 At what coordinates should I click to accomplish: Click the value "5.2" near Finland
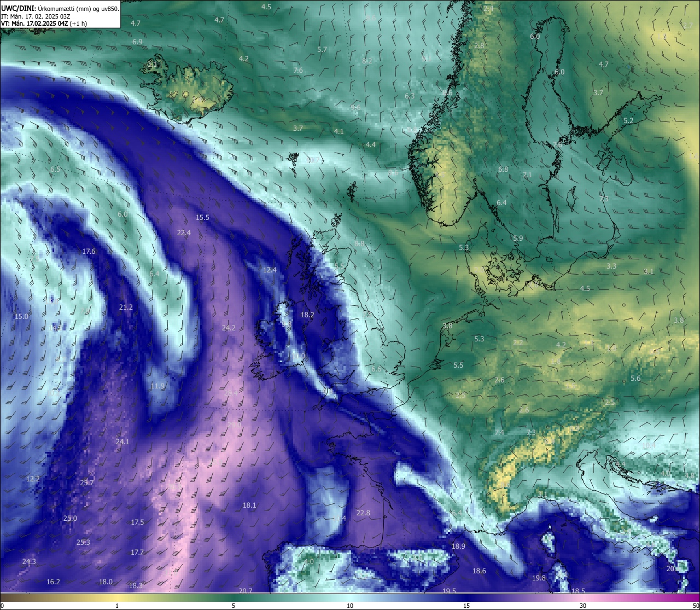[x=628, y=120]
